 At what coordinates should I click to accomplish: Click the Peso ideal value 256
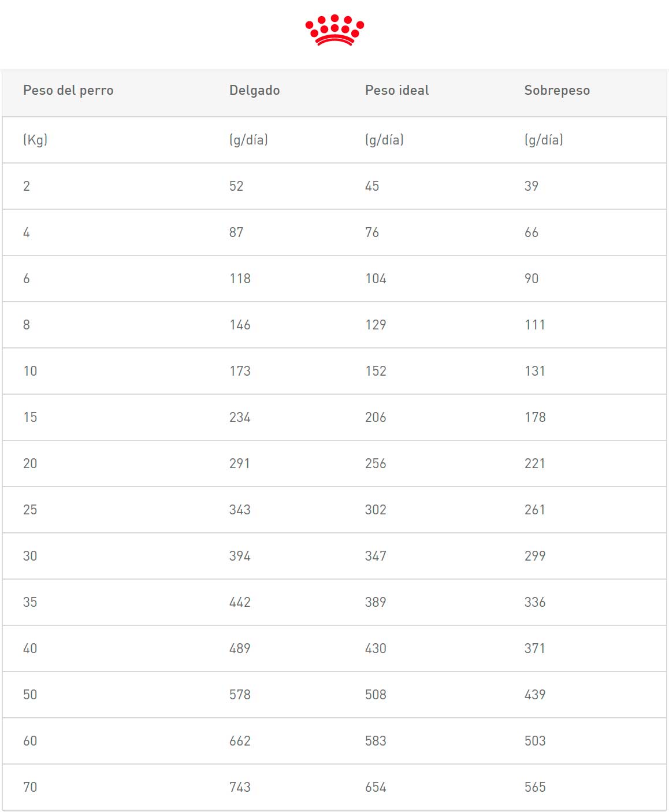pos(376,464)
